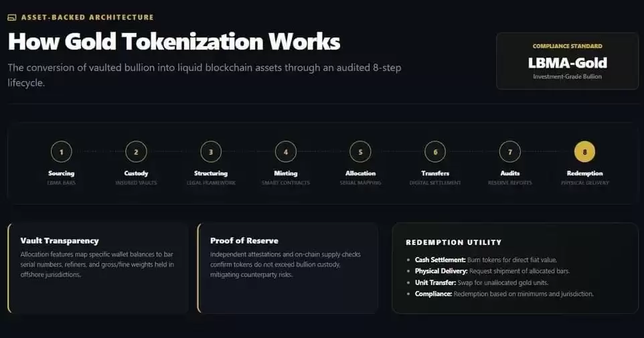
Task: Click the Cash Settlement list item
Action: pyautogui.click(x=486, y=260)
